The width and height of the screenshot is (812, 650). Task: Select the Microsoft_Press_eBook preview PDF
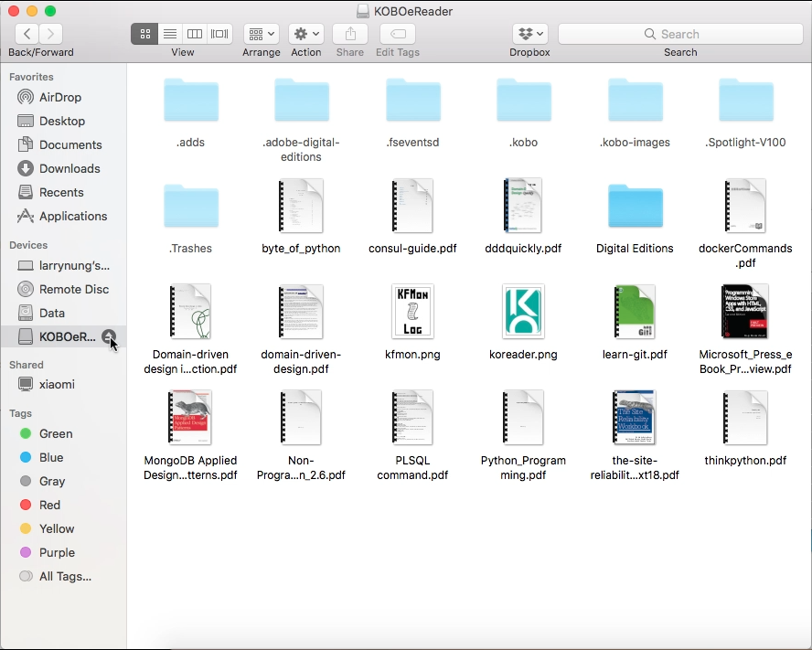tap(745, 312)
